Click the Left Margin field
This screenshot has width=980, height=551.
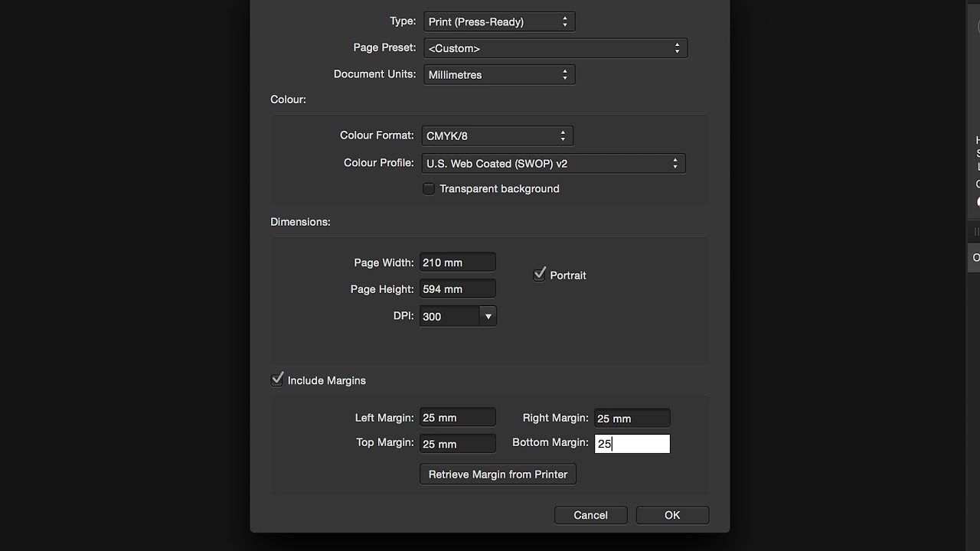tap(458, 418)
